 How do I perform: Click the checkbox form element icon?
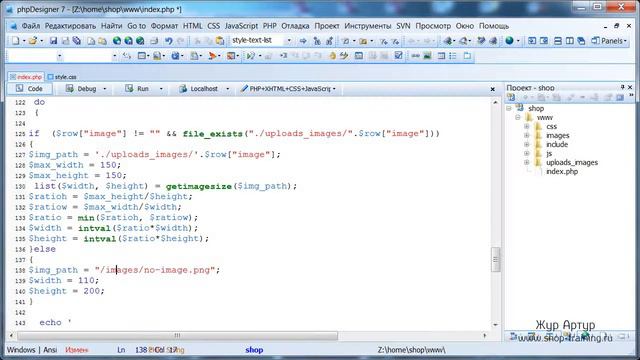pyautogui.click(x=398, y=56)
